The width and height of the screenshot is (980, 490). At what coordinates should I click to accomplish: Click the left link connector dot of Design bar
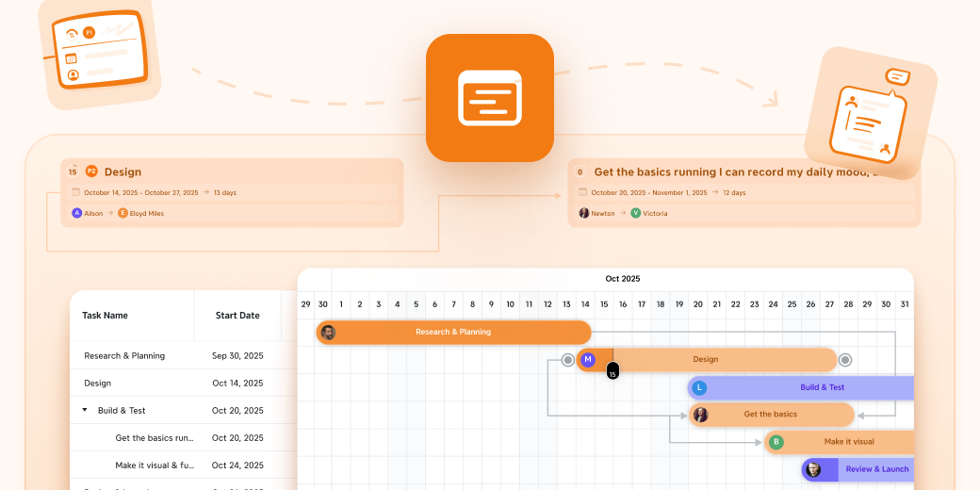tap(567, 360)
